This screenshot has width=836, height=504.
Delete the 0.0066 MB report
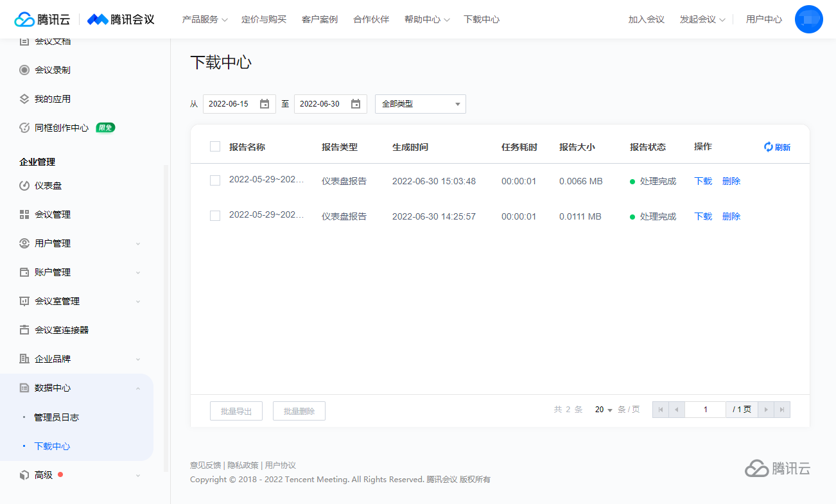coord(731,181)
